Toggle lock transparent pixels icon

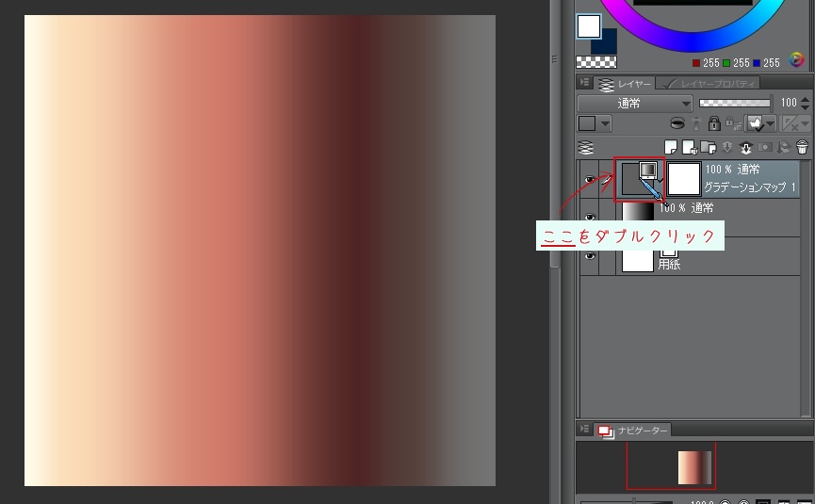[x=733, y=123]
